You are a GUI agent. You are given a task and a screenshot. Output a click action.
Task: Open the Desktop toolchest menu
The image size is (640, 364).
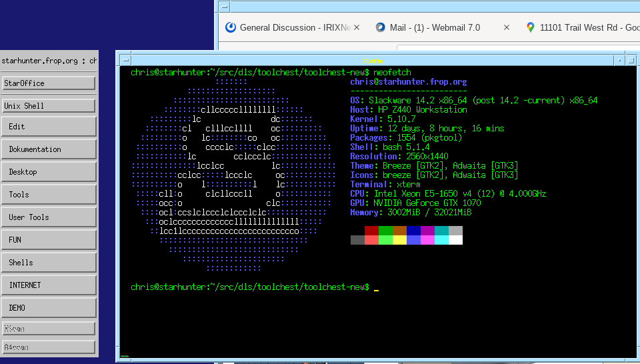click(49, 172)
